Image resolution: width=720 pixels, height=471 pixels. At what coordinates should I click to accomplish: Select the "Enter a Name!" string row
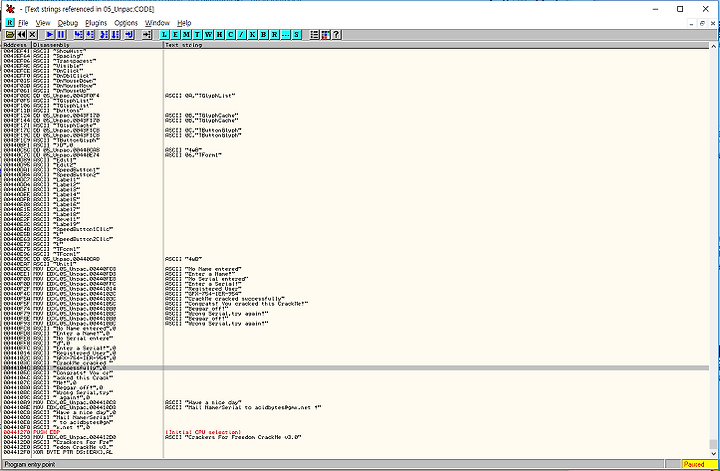coord(356,274)
